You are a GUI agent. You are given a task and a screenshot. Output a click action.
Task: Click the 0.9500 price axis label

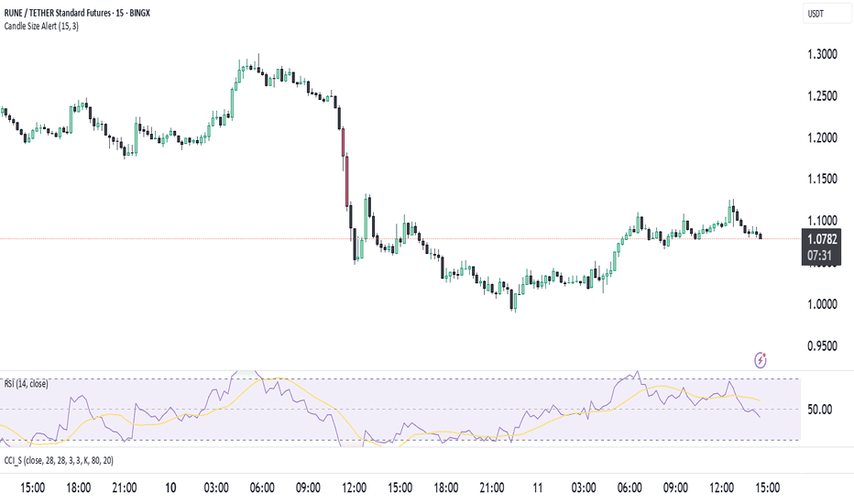822,345
